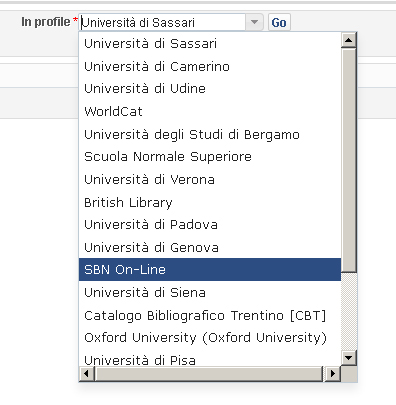Click the scroll down arrow in list
Image resolution: width=396 pixels, height=405 pixels.
coord(349,358)
